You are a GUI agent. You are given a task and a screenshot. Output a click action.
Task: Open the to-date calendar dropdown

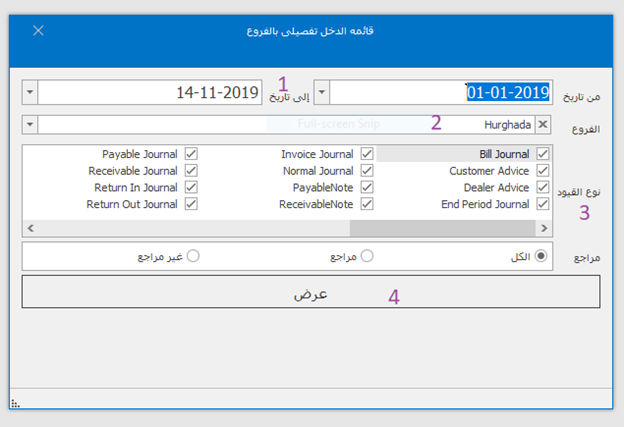(x=28, y=92)
